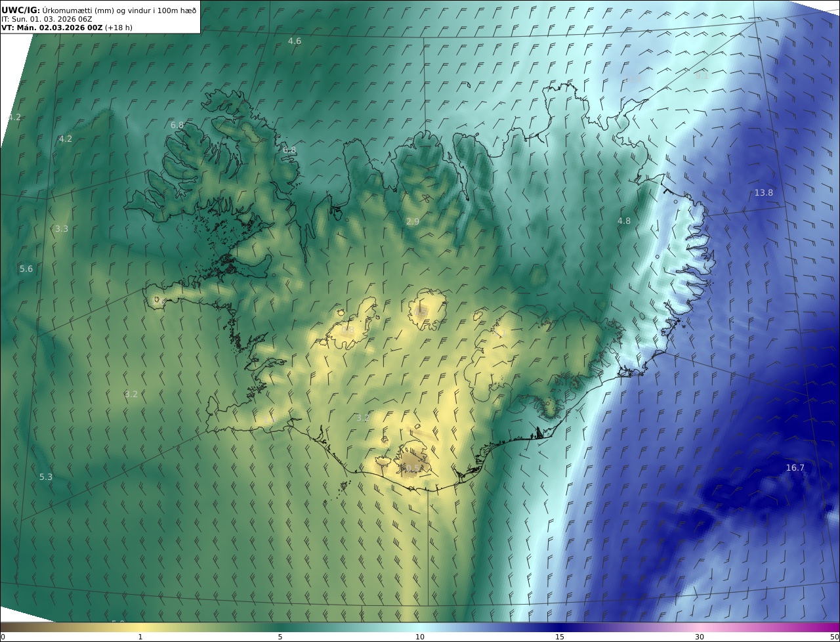Click the colorbar tick label '15'
840x642 pixels.
click(560, 637)
